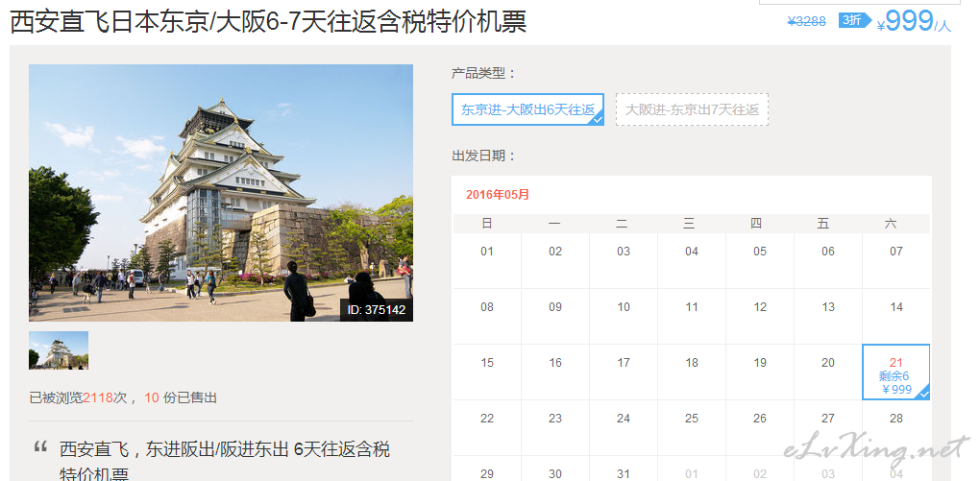The image size is (980, 481).
Task: Choose the 大阪进-东京出7天往返 product option
Action: tap(692, 109)
